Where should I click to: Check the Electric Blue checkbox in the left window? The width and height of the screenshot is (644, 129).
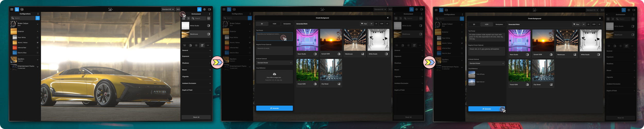[x=38, y=53]
